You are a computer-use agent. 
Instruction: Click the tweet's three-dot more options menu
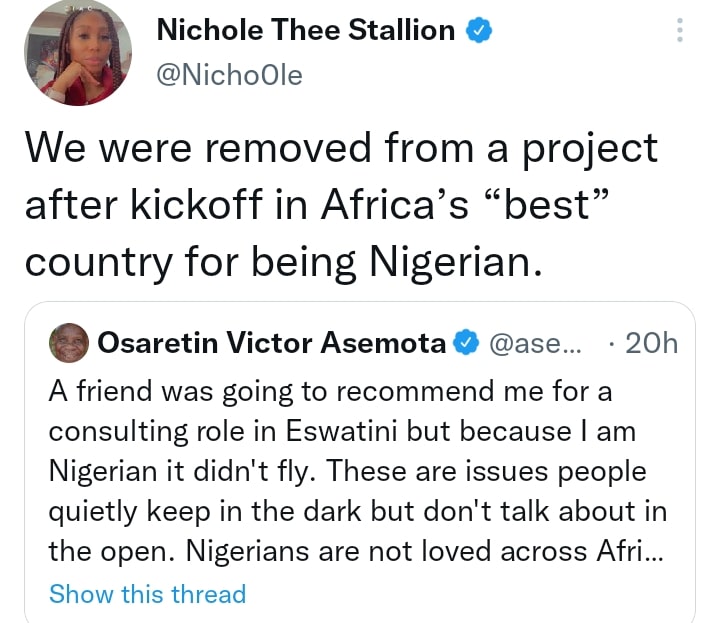coord(681,31)
